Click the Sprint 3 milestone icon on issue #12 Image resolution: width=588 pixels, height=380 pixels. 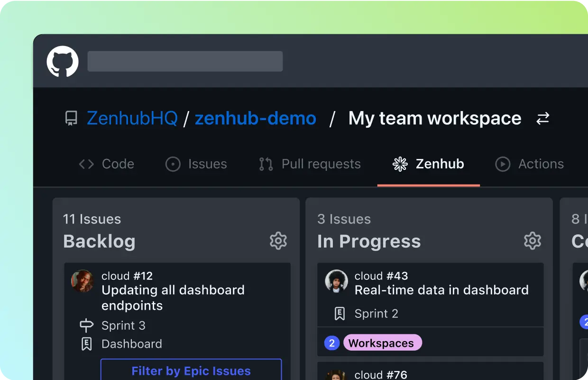click(x=86, y=325)
